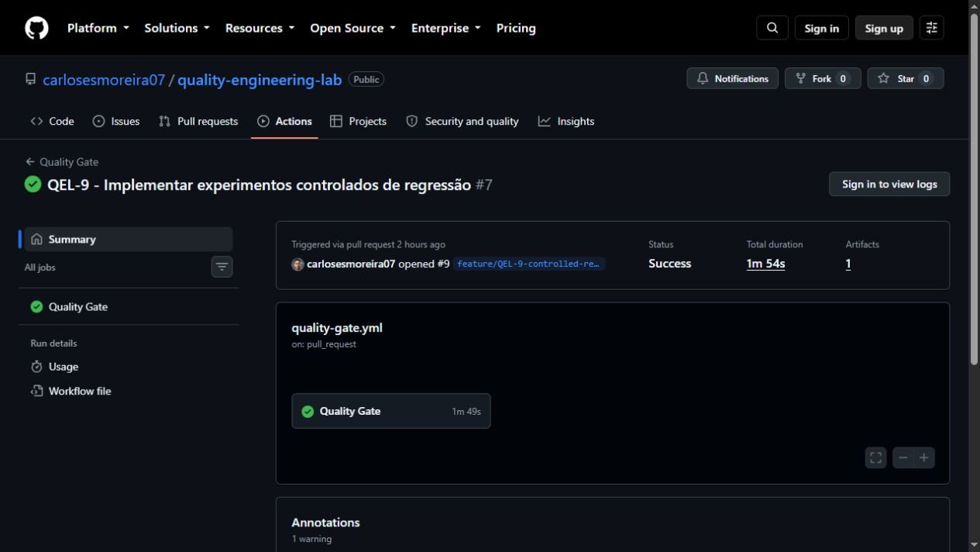Image resolution: width=980 pixels, height=552 pixels.
Task: Expand the Resources dropdown menu
Action: 260,28
